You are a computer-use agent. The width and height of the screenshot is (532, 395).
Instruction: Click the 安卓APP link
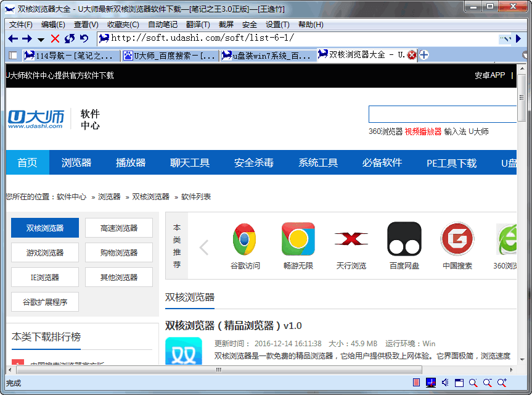(489, 75)
